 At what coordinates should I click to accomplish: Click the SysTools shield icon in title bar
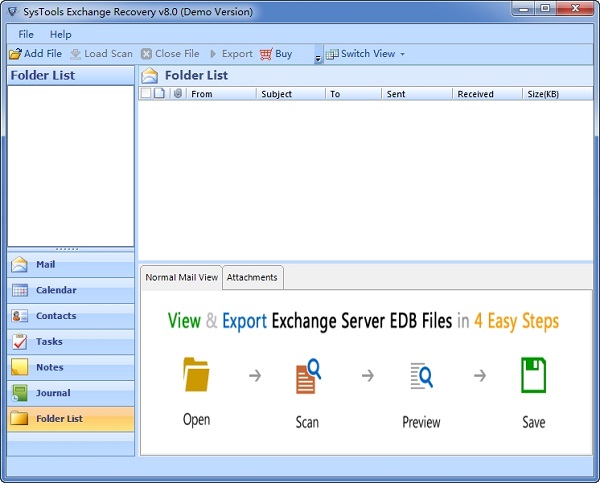coord(13,11)
